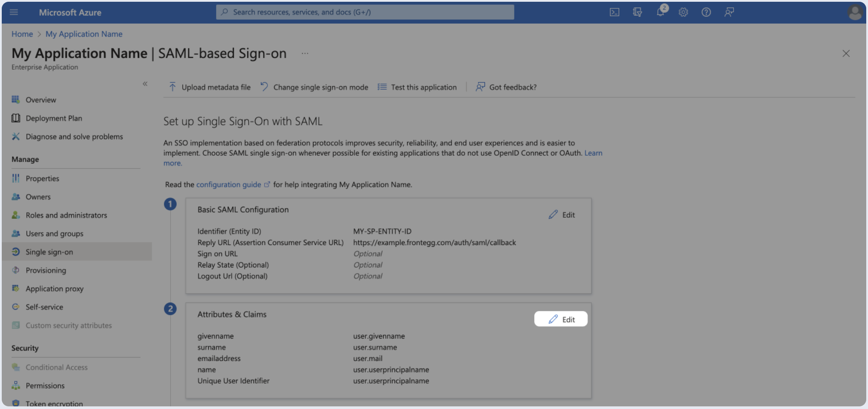Viewport: 868px width, 409px height.
Task: Open the configuration guide link
Action: 228,185
